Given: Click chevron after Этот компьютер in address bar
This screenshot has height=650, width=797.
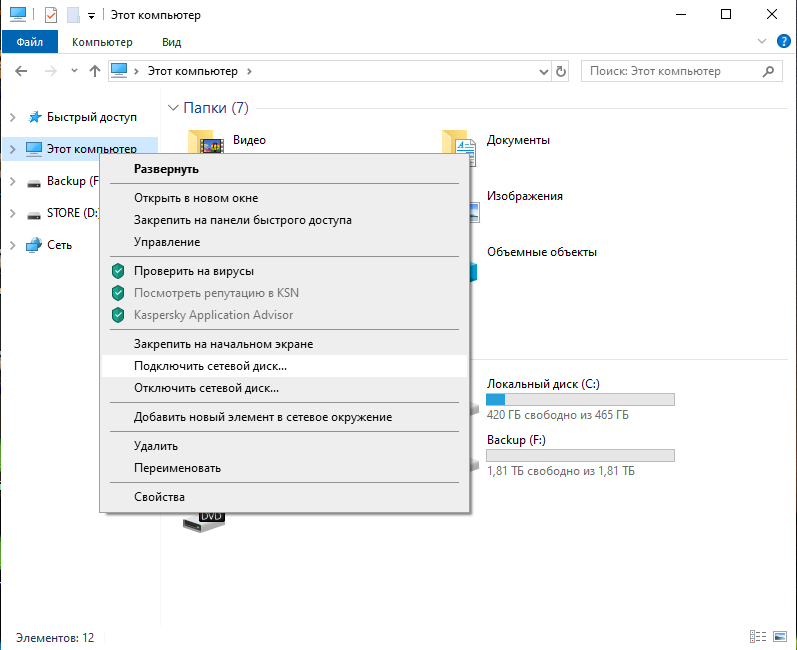Looking at the screenshot, I should coord(249,71).
